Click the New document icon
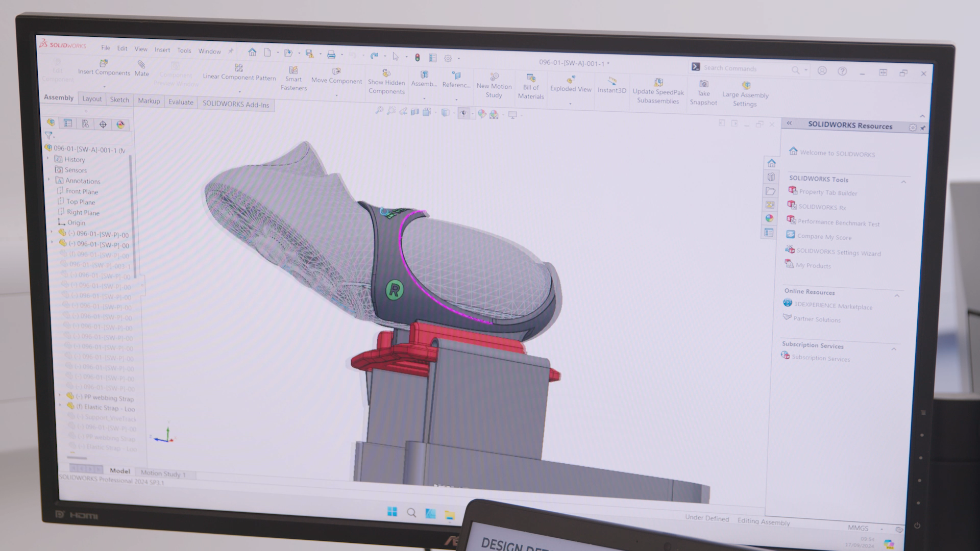The image size is (980, 551). (267, 53)
